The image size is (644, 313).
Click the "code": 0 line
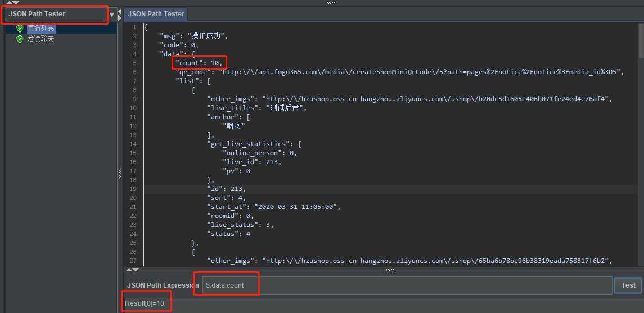coord(179,45)
